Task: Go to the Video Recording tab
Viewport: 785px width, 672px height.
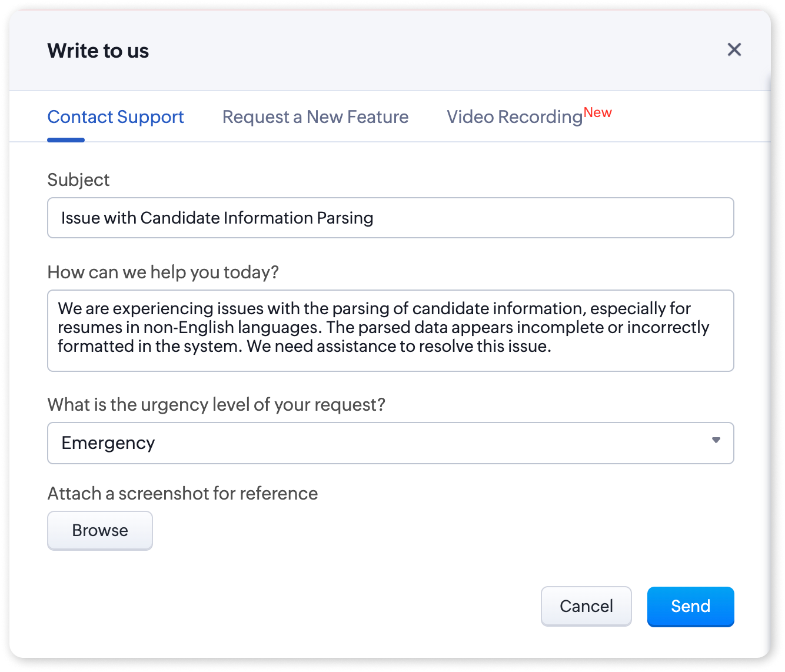Action: (514, 117)
